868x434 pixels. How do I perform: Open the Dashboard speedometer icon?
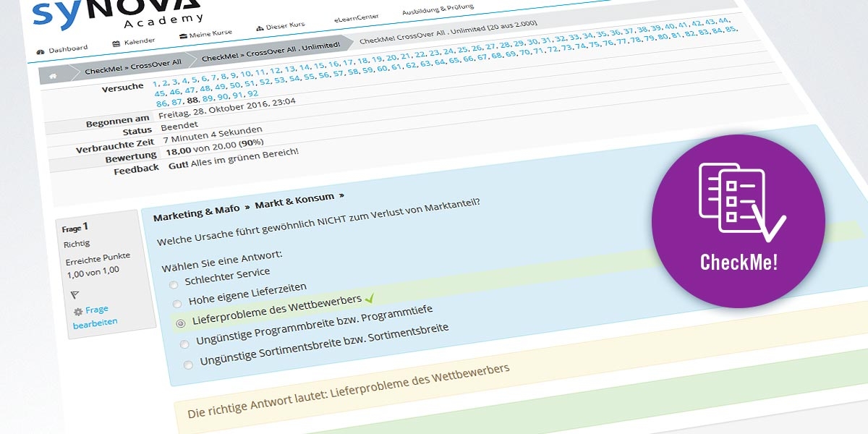tap(41, 52)
